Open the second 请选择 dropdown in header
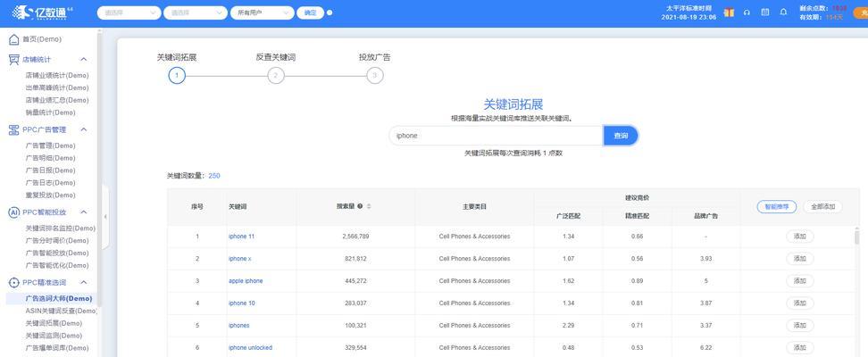Screen dimensions: 868x357 (196, 12)
